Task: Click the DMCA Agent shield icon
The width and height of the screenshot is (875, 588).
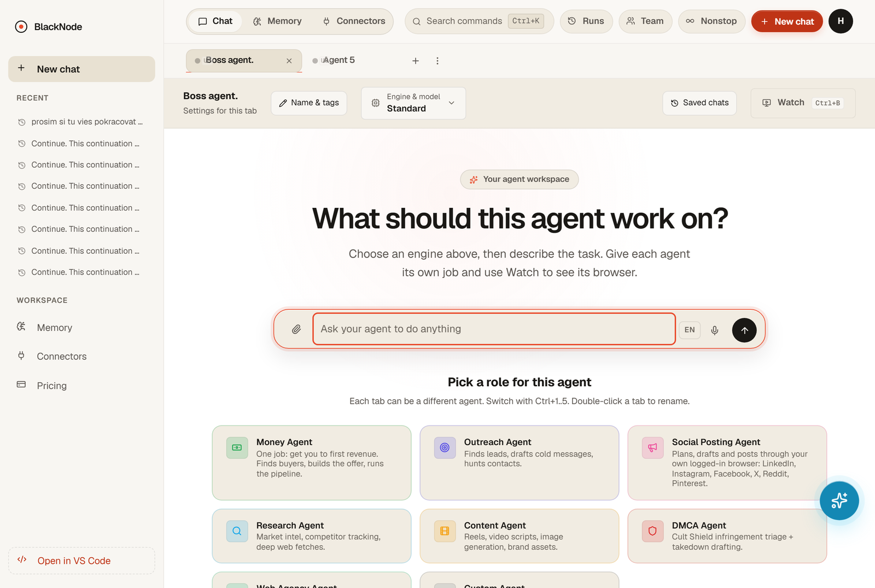Action: tap(652, 531)
